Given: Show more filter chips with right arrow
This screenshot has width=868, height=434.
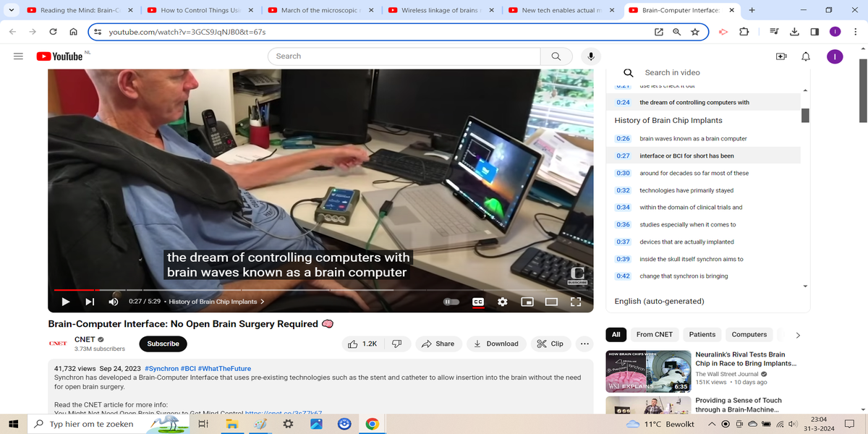Looking at the screenshot, I should coord(798,335).
